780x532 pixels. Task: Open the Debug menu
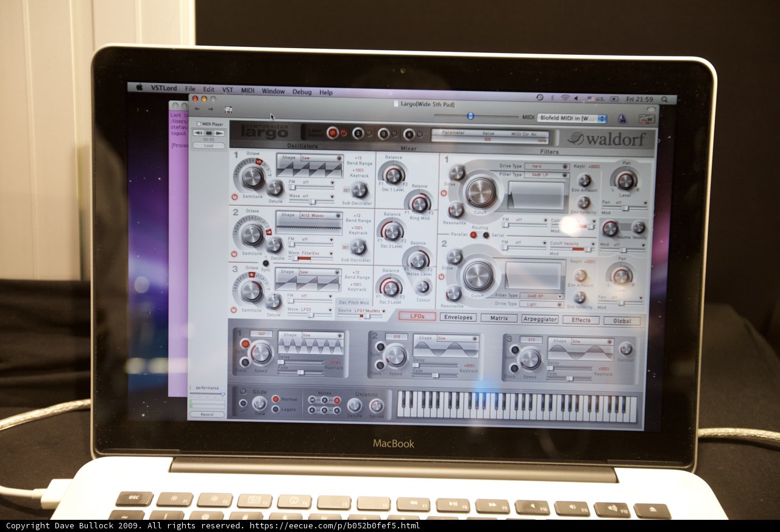(x=302, y=91)
